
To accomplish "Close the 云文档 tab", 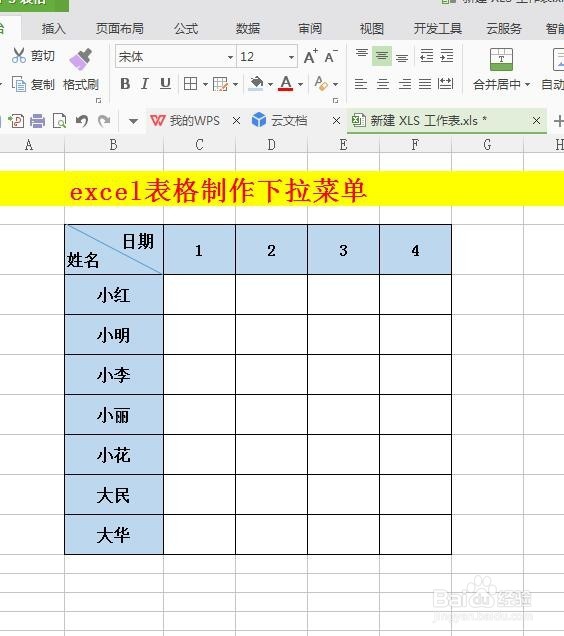I will coord(336,120).
